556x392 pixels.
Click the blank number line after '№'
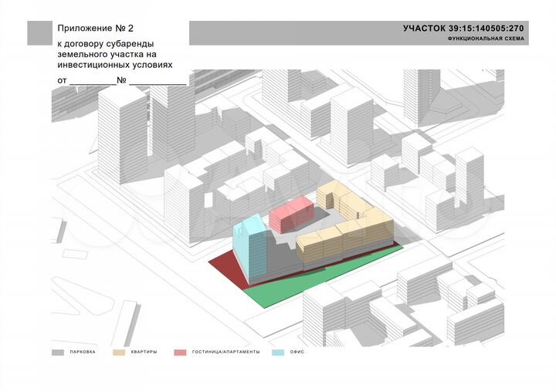click(158, 82)
